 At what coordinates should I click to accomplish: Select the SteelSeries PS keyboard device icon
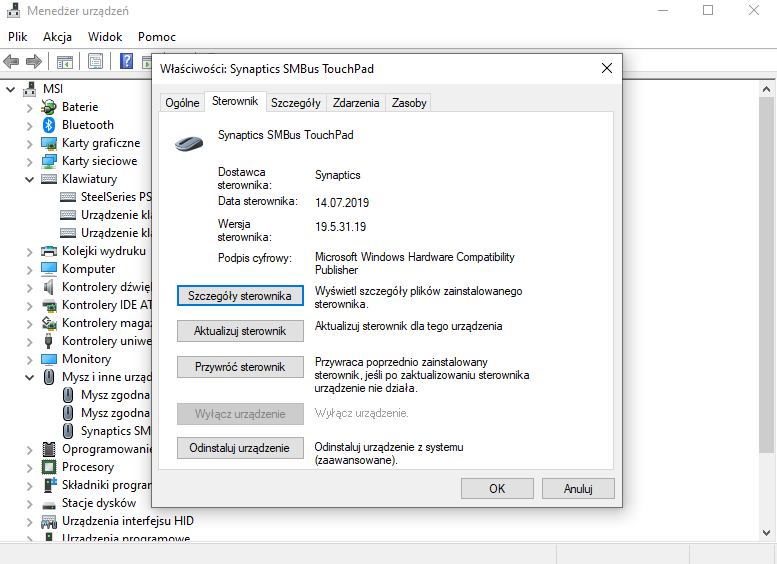[x=68, y=197]
